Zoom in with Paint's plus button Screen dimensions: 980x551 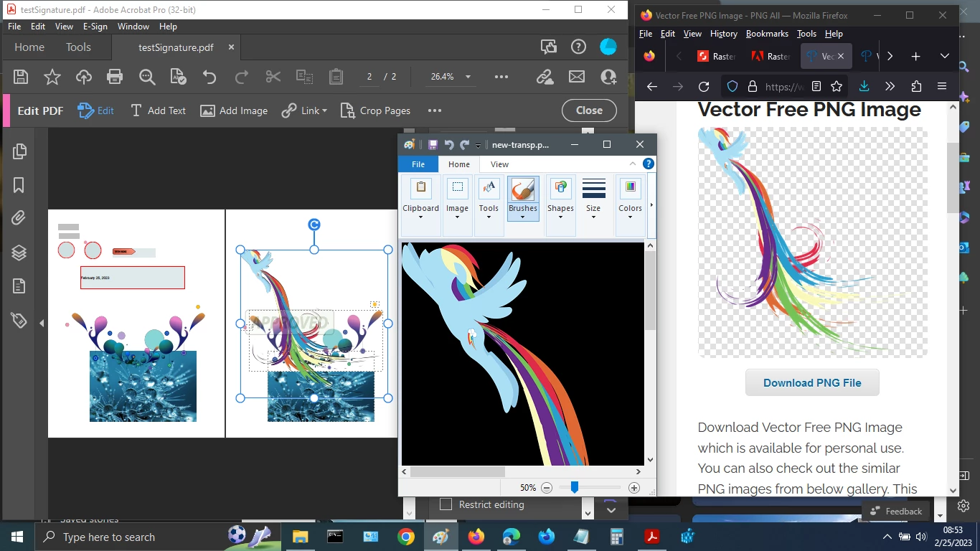tap(634, 488)
